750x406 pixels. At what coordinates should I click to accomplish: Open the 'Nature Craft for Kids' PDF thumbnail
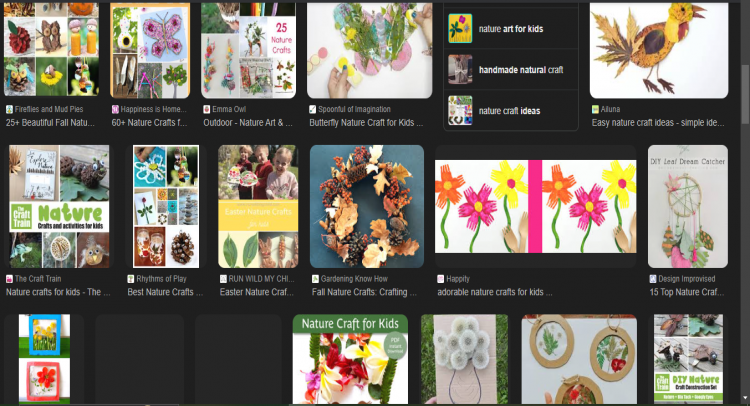tap(350, 359)
